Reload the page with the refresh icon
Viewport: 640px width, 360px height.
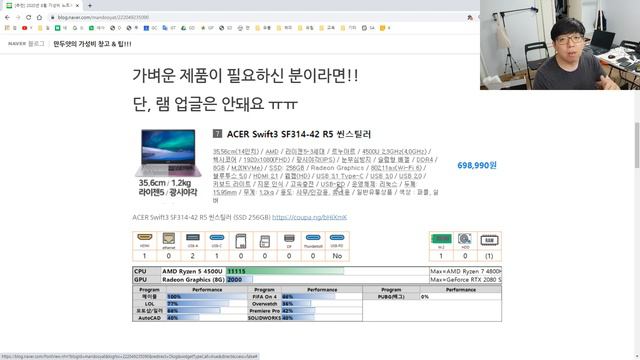[29, 18]
